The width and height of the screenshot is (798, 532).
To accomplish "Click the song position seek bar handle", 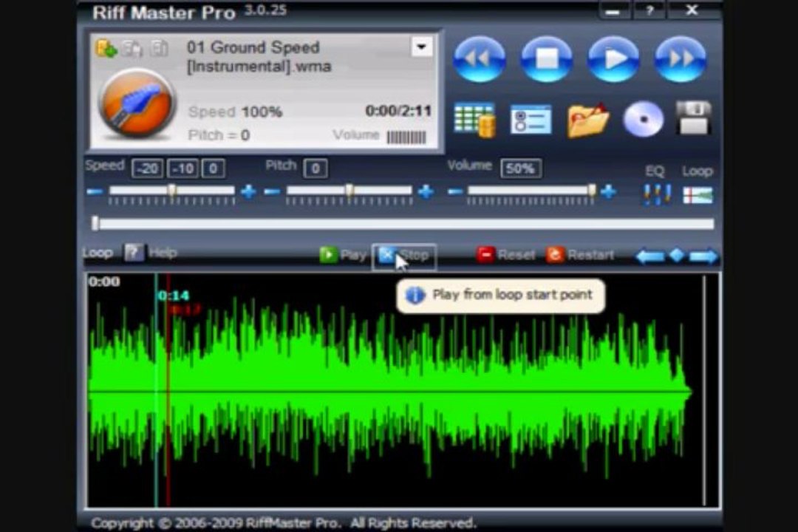I will 95,223.
